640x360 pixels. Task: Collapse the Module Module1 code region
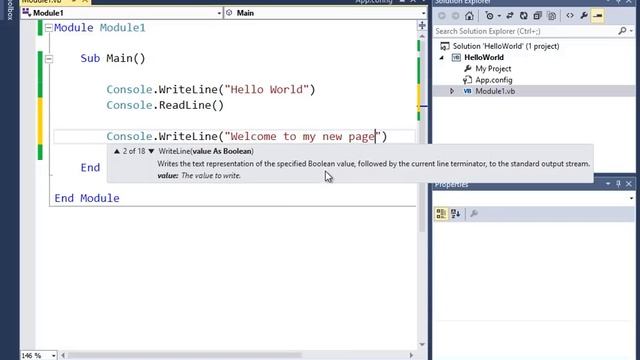49,28
